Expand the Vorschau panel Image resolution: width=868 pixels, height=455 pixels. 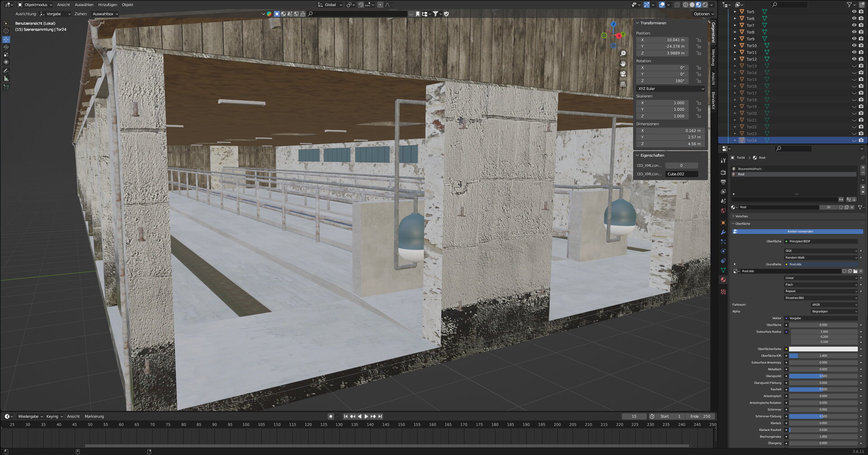pos(741,216)
